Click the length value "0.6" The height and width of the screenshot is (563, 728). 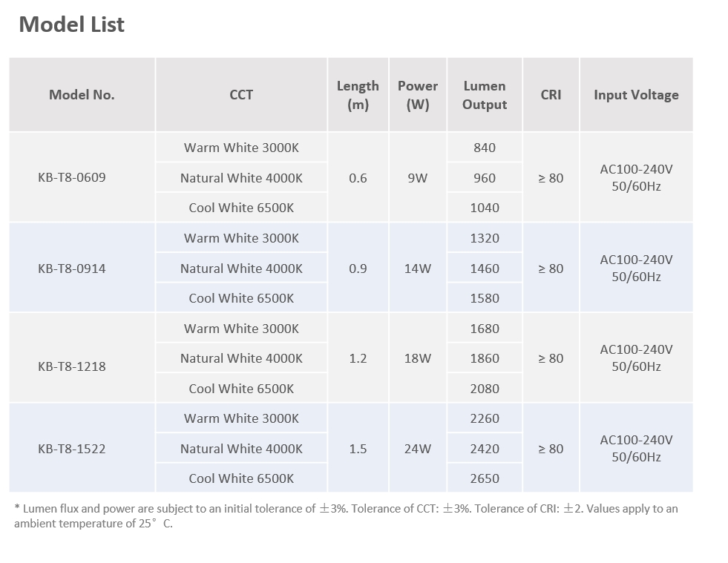click(x=358, y=178)
